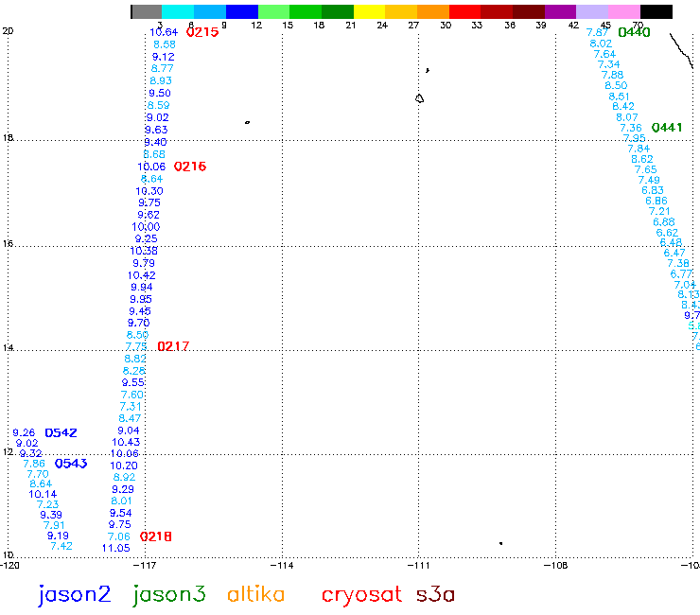This screenshot has width=700, height=615.
Task: Click the value 10.42
Action: coord(142,275)
